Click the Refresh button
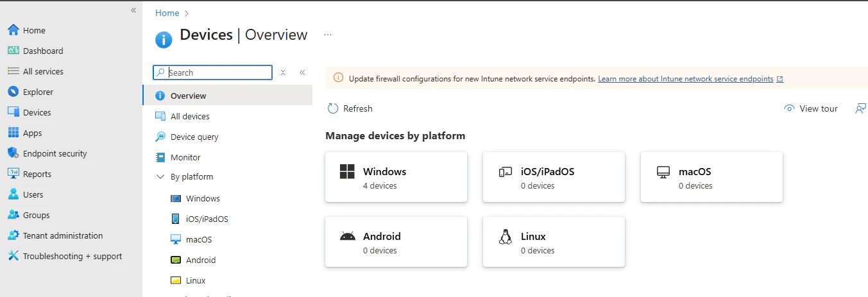The width and height of the screenshot is (868, 297). (x=350, y=108)
